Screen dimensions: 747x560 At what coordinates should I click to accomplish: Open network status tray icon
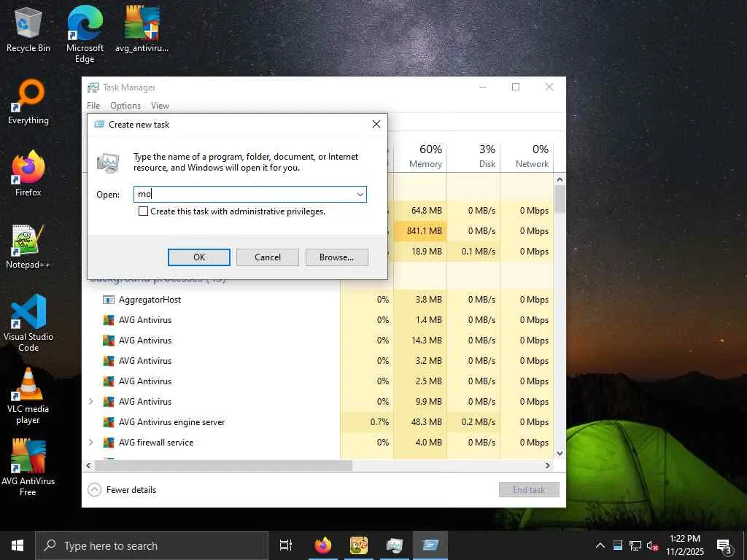click(x=635, y=545)
